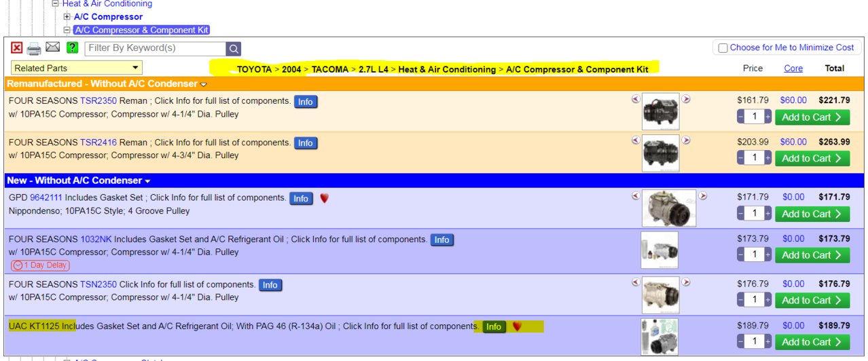Open part number 1032NK link

96,239
